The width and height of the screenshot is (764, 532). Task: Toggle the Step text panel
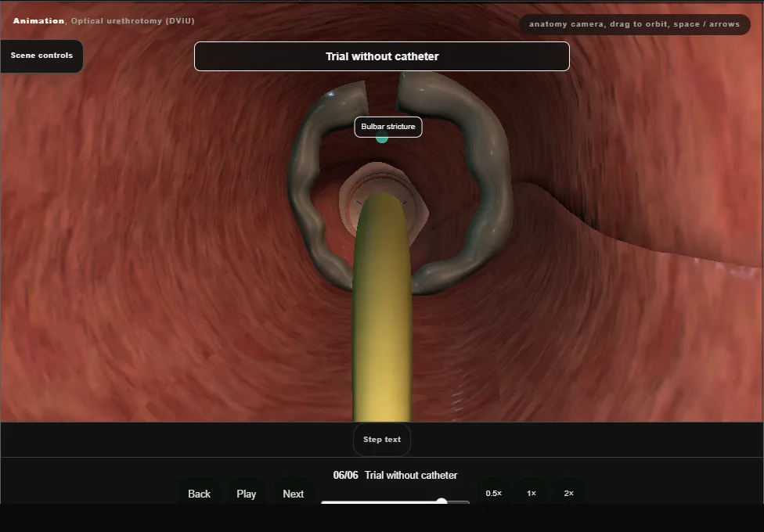pos(382,440)
